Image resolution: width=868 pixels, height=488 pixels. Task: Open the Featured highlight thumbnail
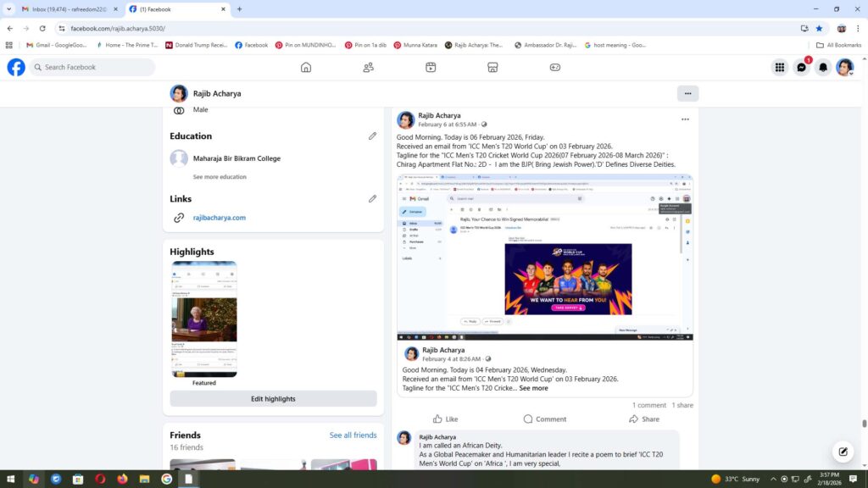coord(204,319)
